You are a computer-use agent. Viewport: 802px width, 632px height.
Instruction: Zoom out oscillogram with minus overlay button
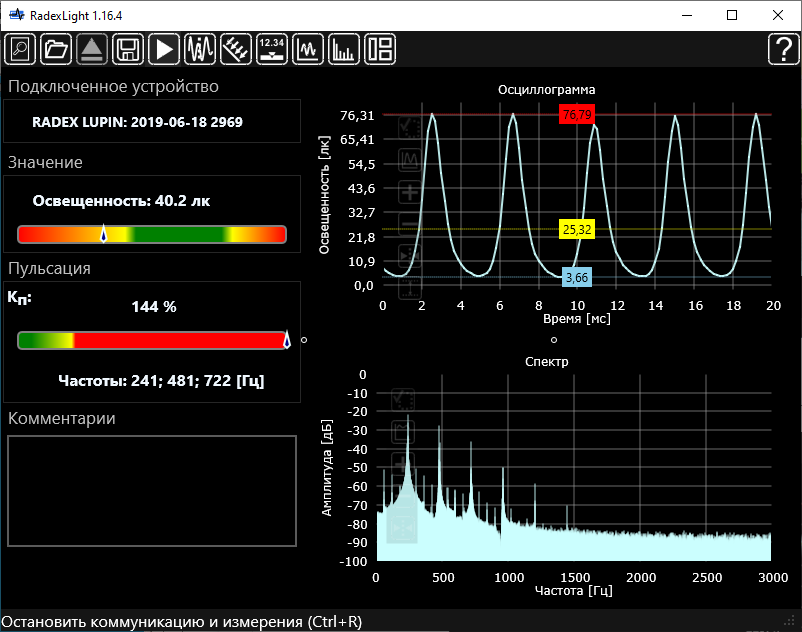click(x=410, y=224)
